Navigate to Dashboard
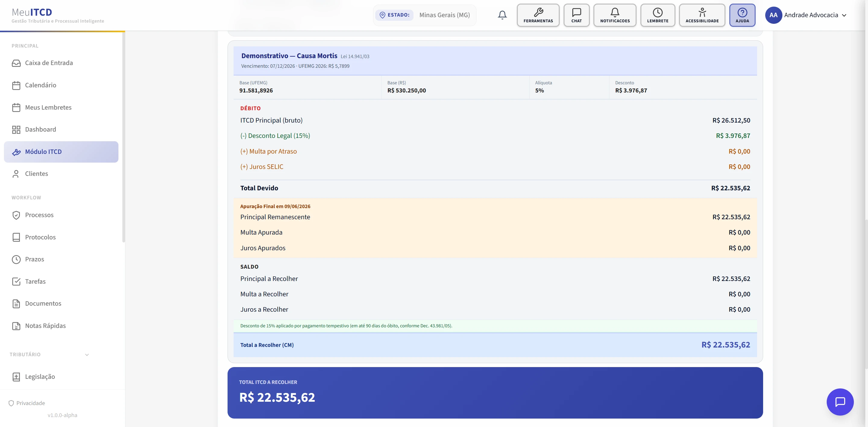This screenshot has width=868, height=427. click(x=61, y=130)
